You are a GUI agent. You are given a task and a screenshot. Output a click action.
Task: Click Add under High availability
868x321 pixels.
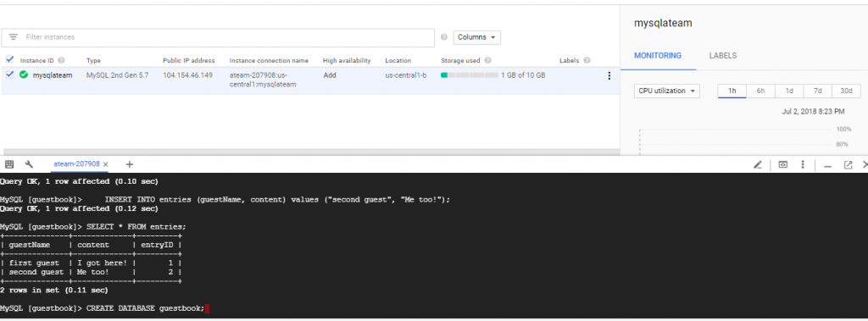point(330,75)
